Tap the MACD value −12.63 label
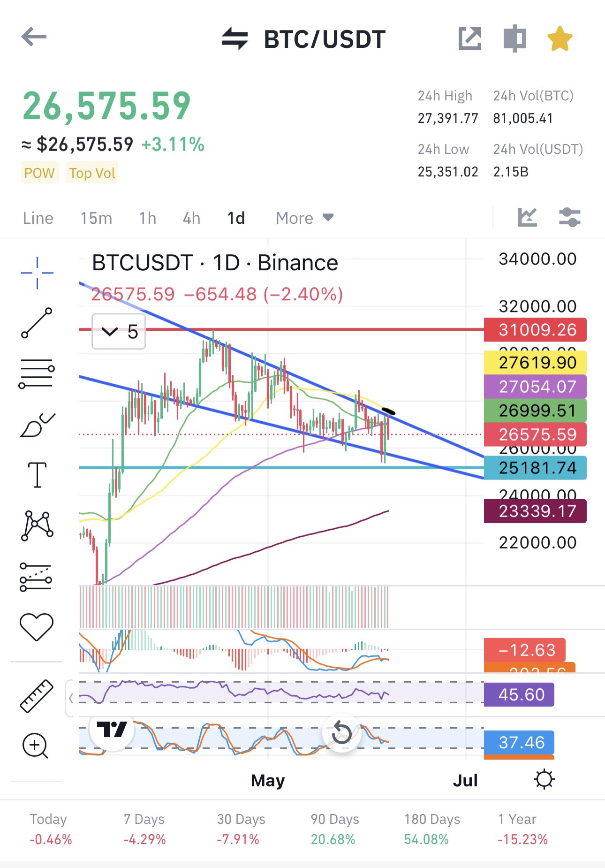Viewport: 605px width, 868px height. pos(525,650)
